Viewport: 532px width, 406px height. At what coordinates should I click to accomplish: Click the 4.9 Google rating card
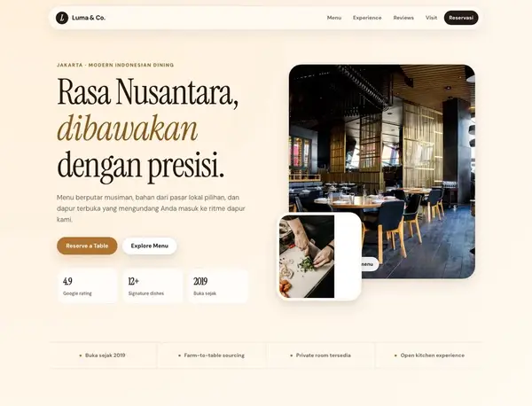88,286
